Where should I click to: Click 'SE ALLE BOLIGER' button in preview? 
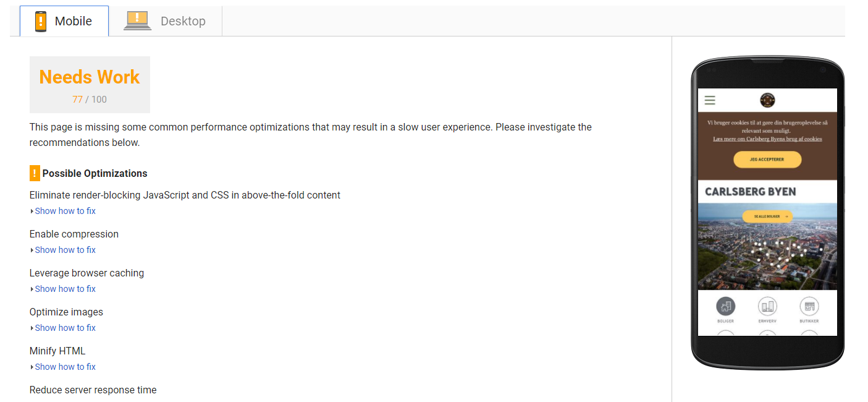point(767,216)
